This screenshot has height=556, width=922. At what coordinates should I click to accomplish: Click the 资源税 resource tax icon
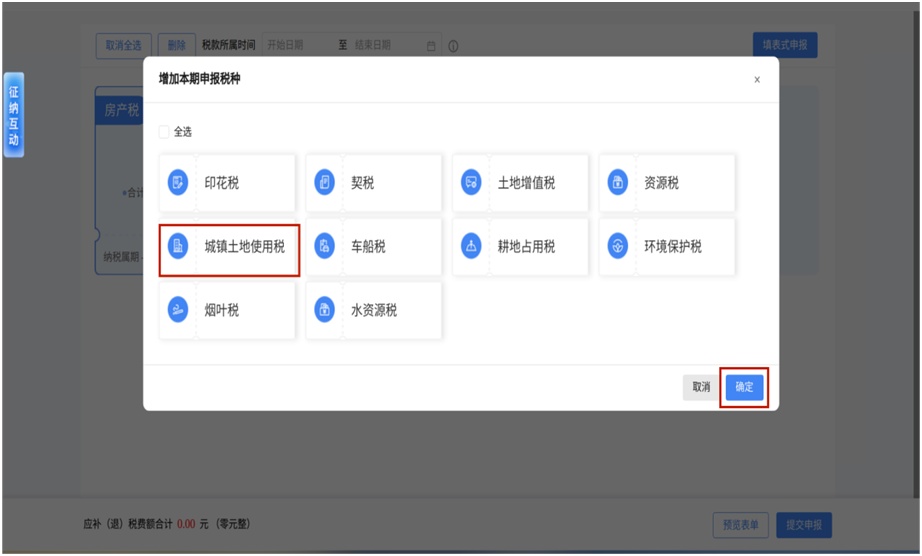(x=618, y=183)
